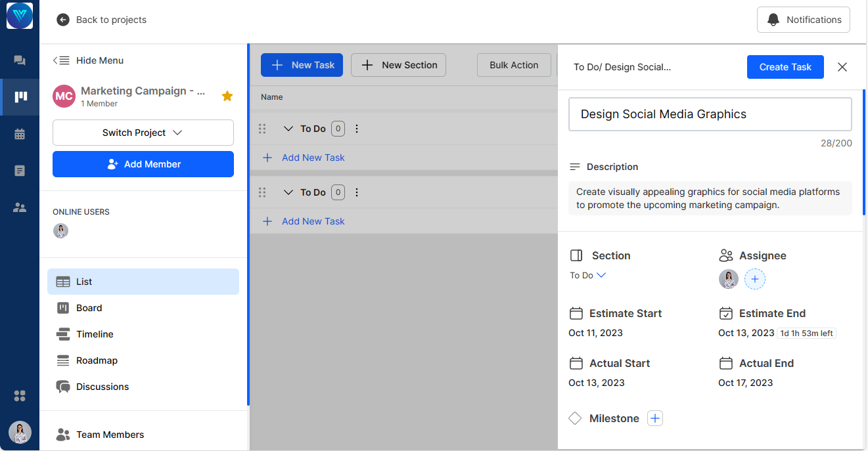
Task: Click the online user avatar
Action: [60, 230]
